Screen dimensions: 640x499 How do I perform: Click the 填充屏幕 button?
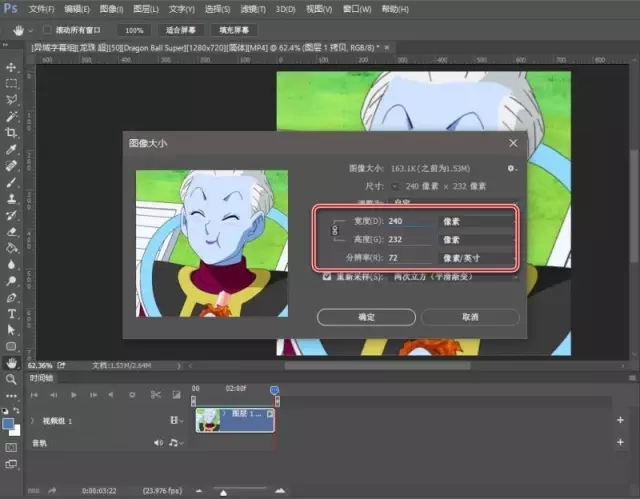(234, 30)
